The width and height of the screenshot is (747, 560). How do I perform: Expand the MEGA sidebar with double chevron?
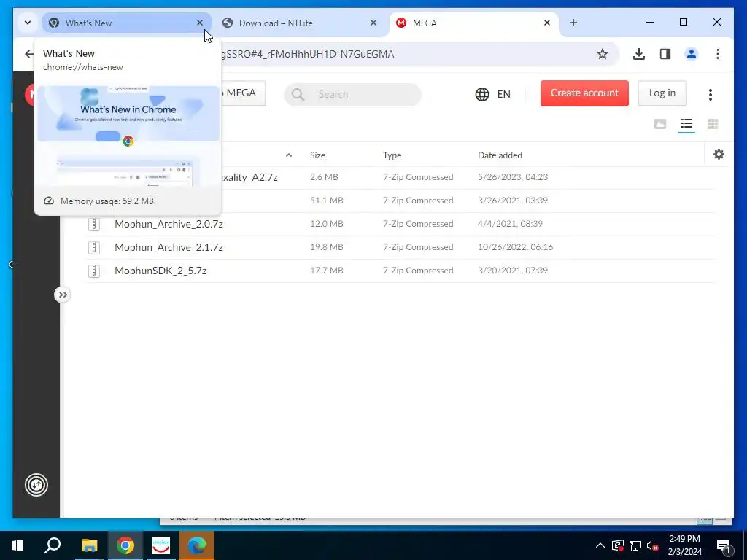tap(63, 295)
